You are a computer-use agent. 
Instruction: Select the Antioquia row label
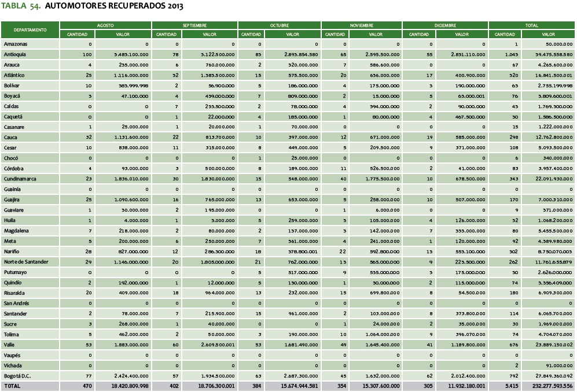click(x=16, y=54)
